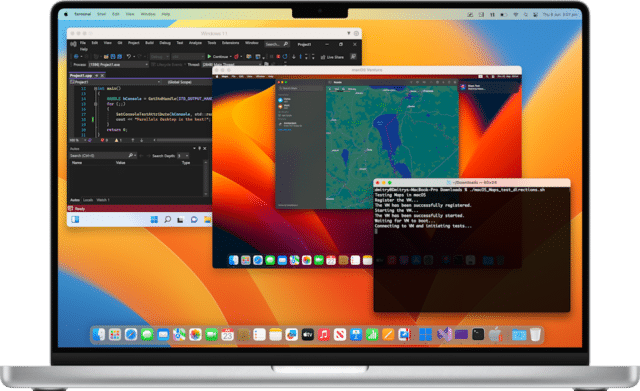The height and width of the screenshot is (391, 640).
Task: Launch Music app from the host Dock
Action: pyautogui.click(x=324, y=335)
